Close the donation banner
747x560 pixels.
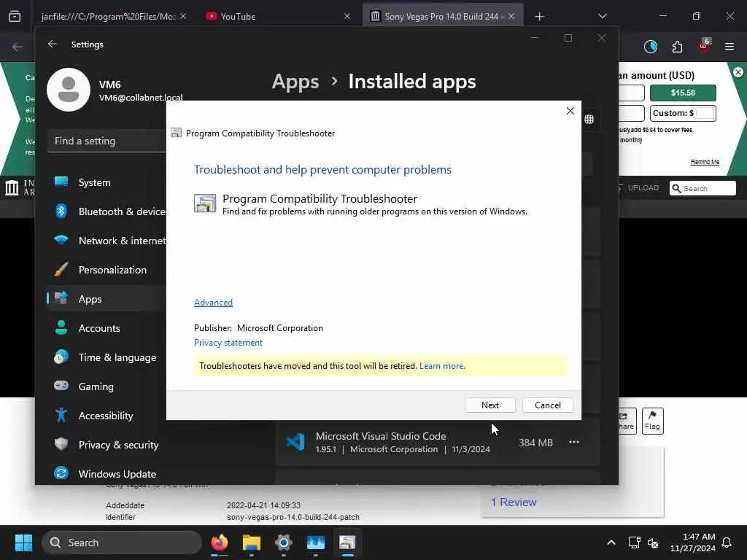tap(738, 72)
